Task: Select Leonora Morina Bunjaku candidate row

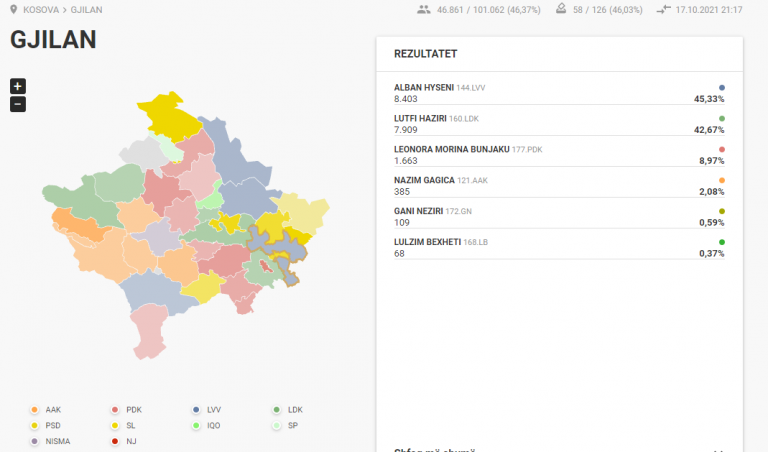Action: click(559, 155)
